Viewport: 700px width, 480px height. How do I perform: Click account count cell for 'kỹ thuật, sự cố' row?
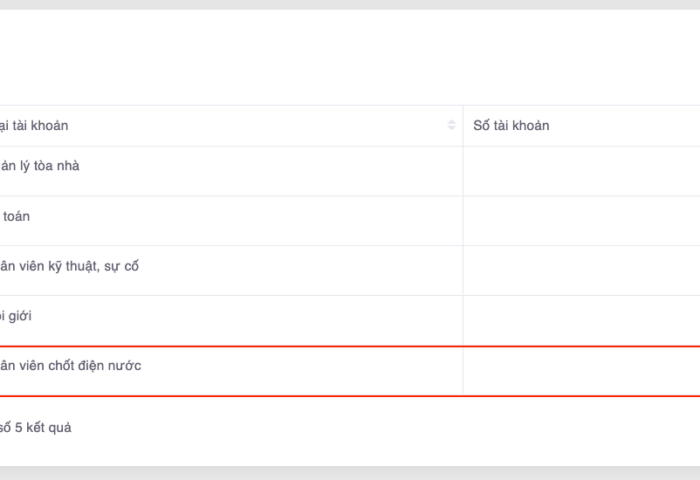(x=580, y=271)
